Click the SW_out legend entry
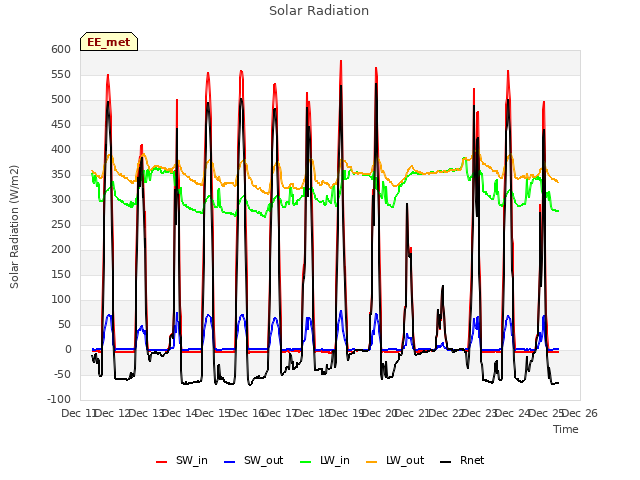The height and width of the screenshot is (480, 640). pyautogui.click(x=253, y=460)
